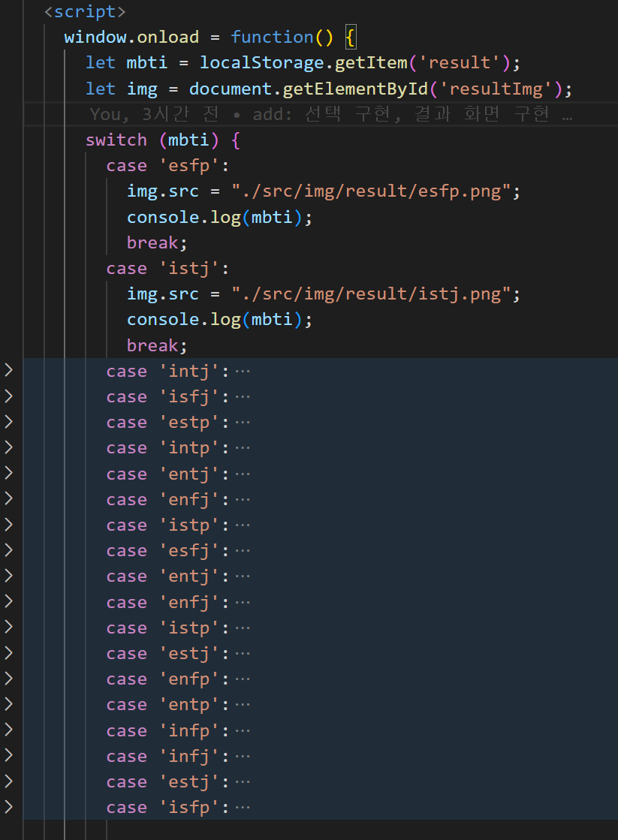Image resolution: width=618 pixels, height=840 pixels.
Task: Click the istj.png image path string
Action: [x=370, y=294]
